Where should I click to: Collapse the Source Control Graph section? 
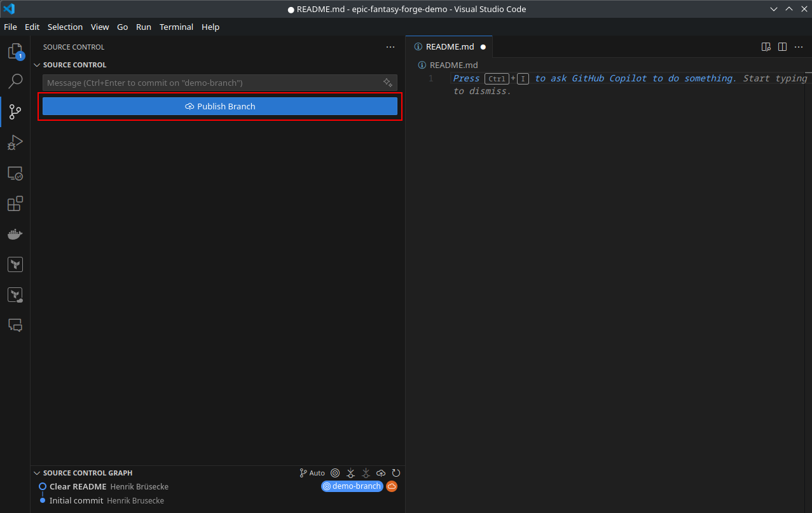coord(37,473)
